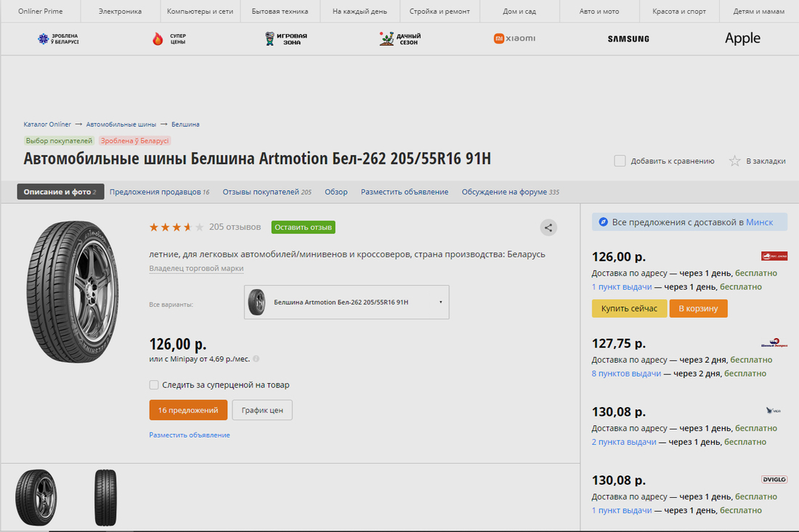Viewport: 799px width, 532px height.
Task: Open the Игровая зона promo icon
Action: (x=286, y=38)
